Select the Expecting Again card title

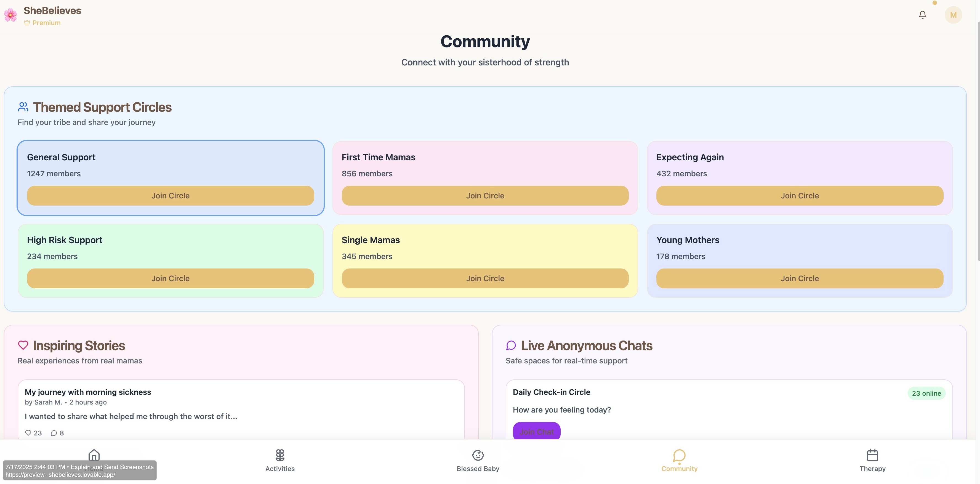690,157
